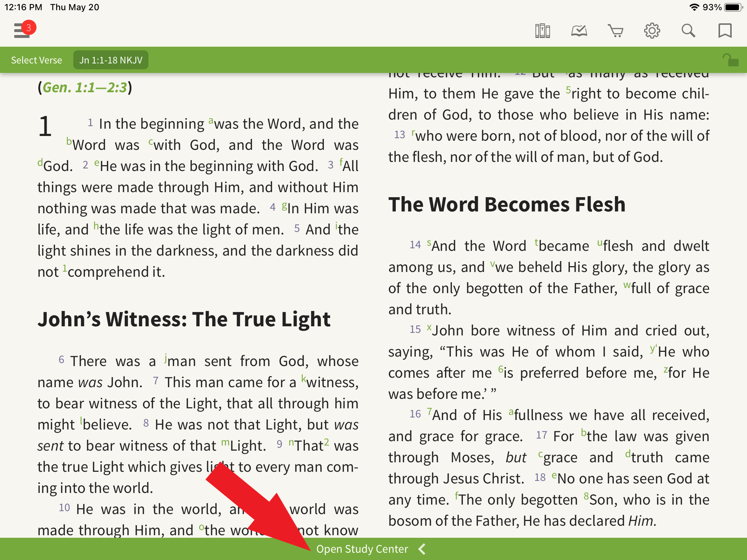The image size is (747, 560).
Task: Open settings gear icon
Action: (652, 31)
